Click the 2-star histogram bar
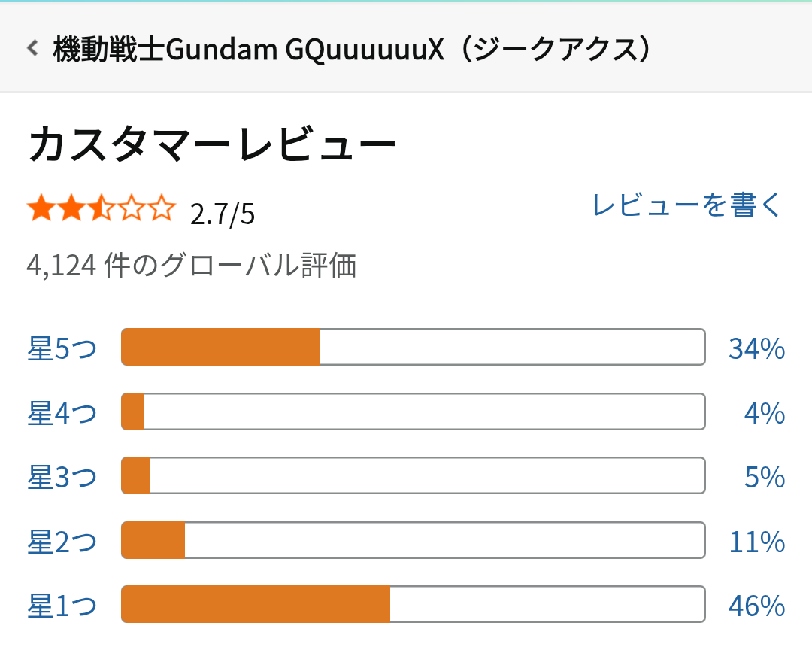The width and height of the screenshot is (812, 656). tap(413, 540)
